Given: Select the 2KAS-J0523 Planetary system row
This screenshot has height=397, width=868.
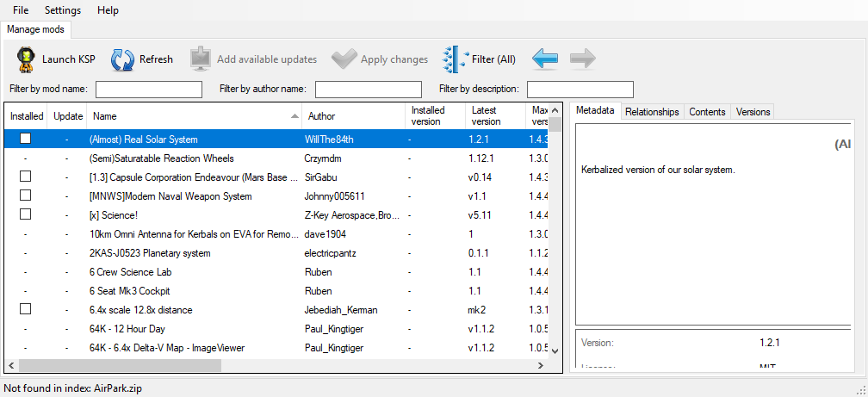Looking at the screenshot, I should [x=276, y=253].
